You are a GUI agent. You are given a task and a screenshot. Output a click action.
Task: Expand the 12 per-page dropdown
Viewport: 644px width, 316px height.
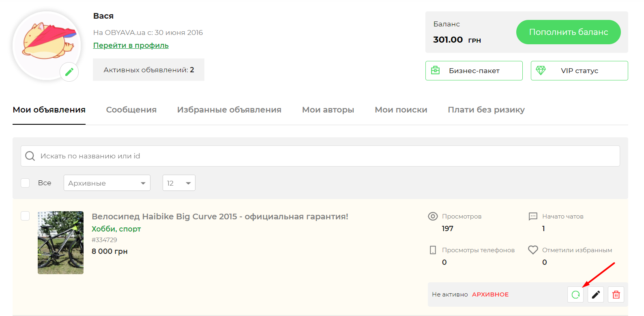pyautogui.click(x=179, y=183)
